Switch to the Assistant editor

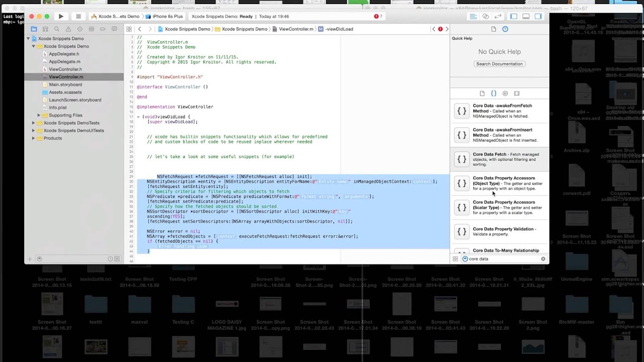point(486,17)
